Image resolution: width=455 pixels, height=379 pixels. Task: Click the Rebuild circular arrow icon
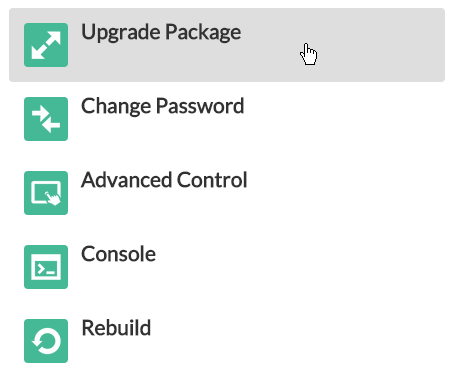(x=46, y=341)
